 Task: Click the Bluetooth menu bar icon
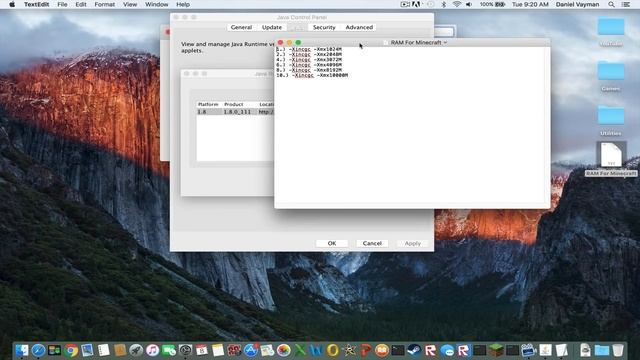pyautogui.click(x=444, y=4)
